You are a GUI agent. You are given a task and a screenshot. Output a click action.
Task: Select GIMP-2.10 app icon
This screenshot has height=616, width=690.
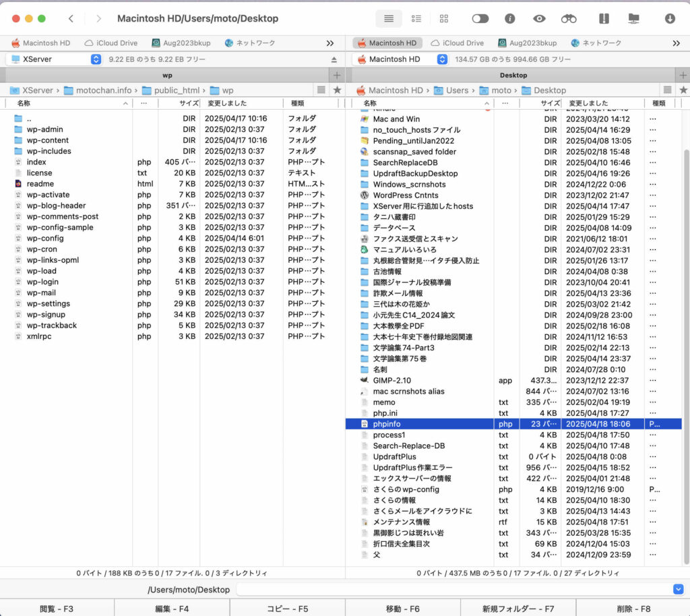tap(365, 381)
